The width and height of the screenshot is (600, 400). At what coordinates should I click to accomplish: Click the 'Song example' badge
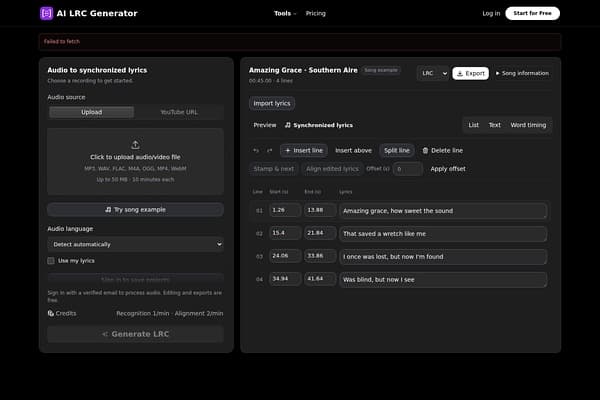tap(381, 70)
